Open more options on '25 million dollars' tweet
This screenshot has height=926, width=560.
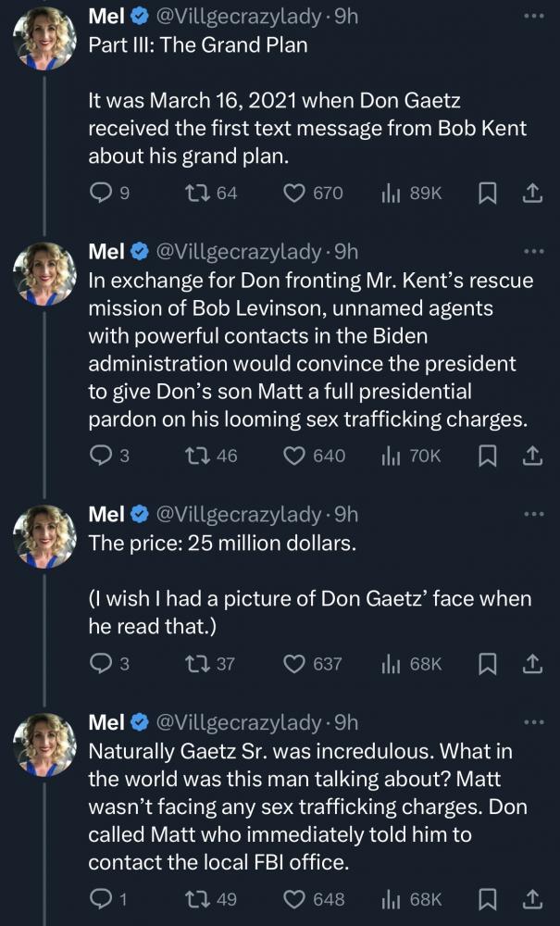coord(534,514)
